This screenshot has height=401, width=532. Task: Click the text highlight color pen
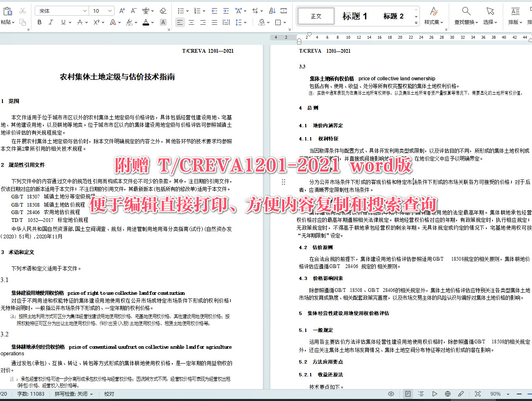pos(129,22)
